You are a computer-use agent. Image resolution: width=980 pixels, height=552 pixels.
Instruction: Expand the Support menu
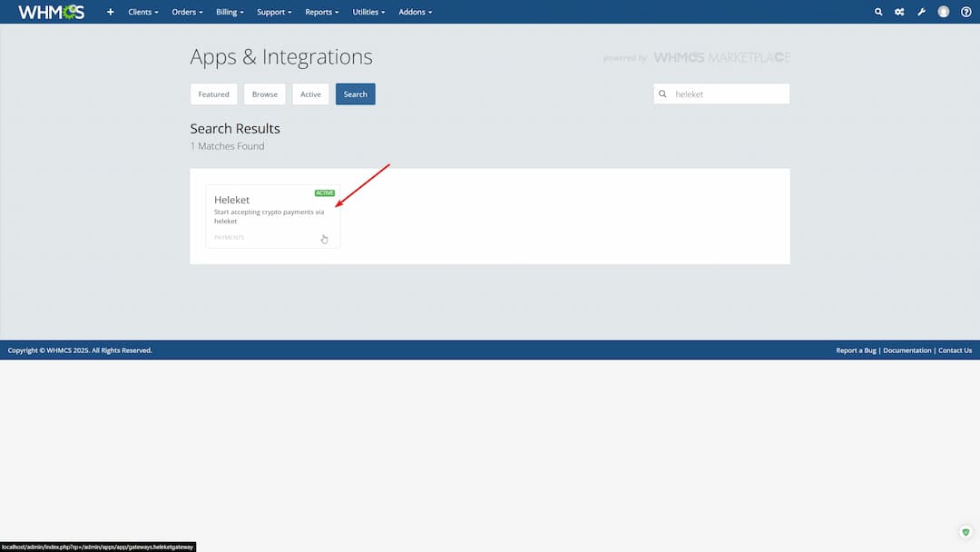tap(274, 12)
